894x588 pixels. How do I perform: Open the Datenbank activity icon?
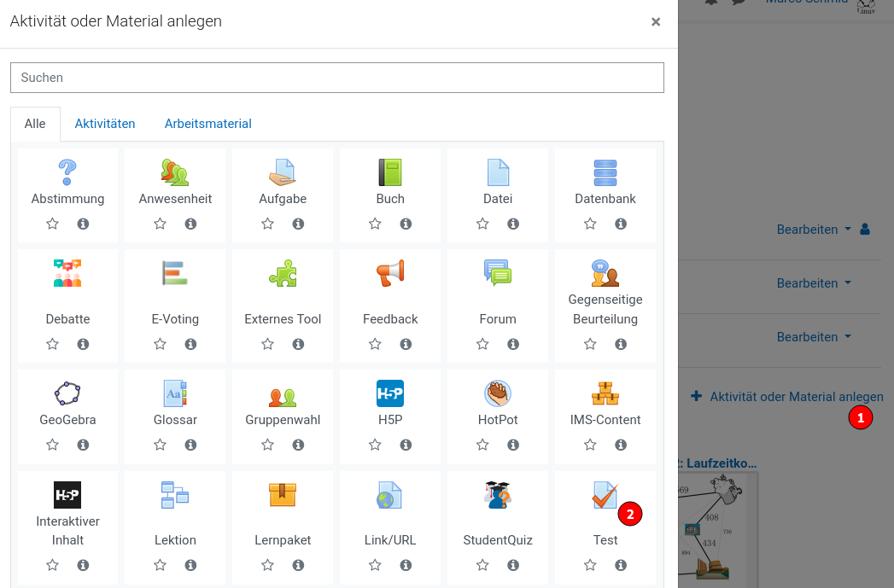pyautogui.click(x=605, y=172)
